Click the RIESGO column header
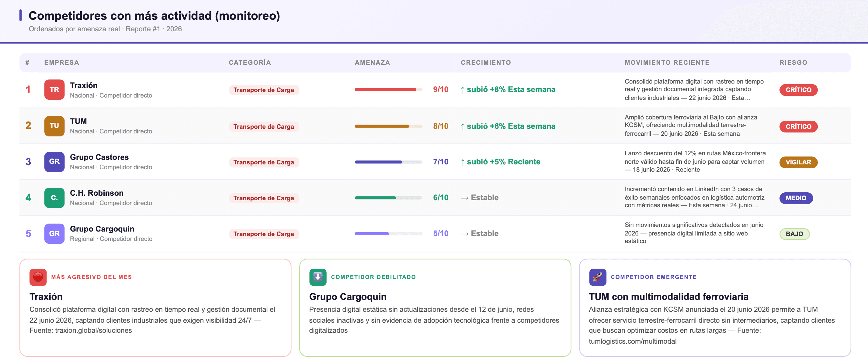This screenshot has height=361, width=868. pyautogui.click(x=793, y=63)
